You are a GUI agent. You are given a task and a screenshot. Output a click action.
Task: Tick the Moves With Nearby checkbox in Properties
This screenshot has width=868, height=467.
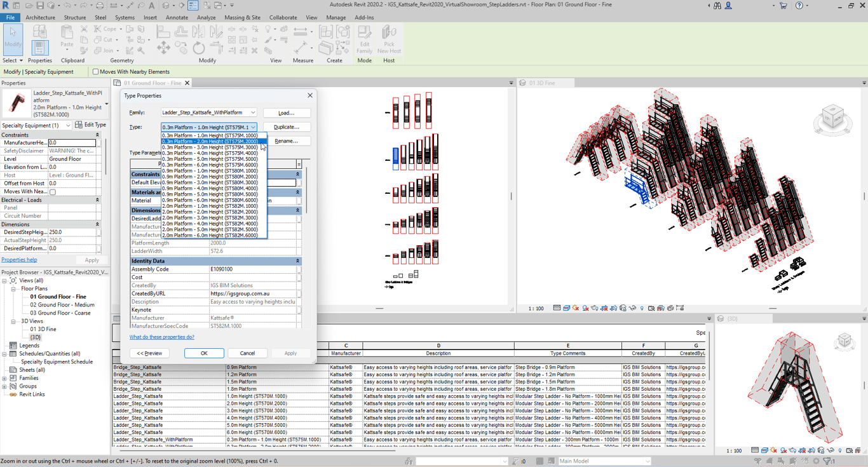coord(53,192)
